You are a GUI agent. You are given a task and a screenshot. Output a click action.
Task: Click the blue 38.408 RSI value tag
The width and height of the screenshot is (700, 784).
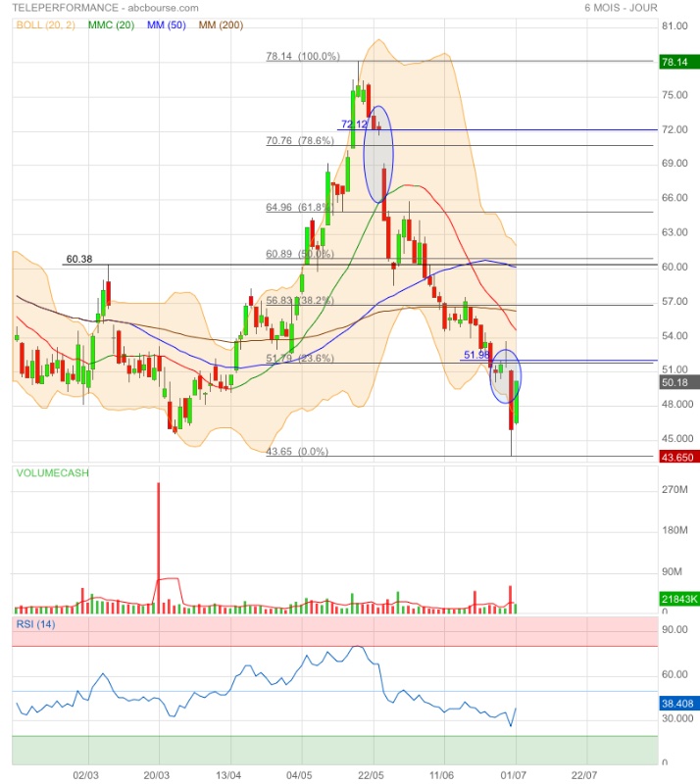[x=679, y=704]
